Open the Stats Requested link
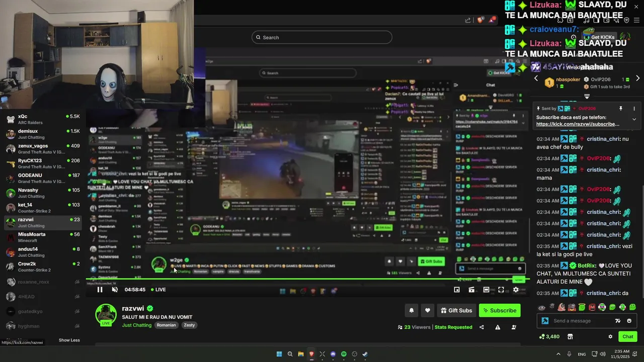The width and height of the screenshot is (644, 362). click(453, 327)
